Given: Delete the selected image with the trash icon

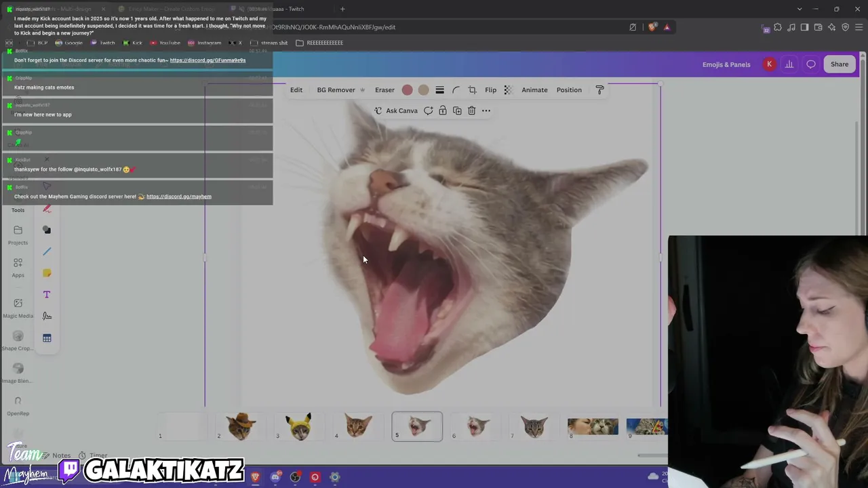Looking at the screenshot, I should (x=471, y=110).
